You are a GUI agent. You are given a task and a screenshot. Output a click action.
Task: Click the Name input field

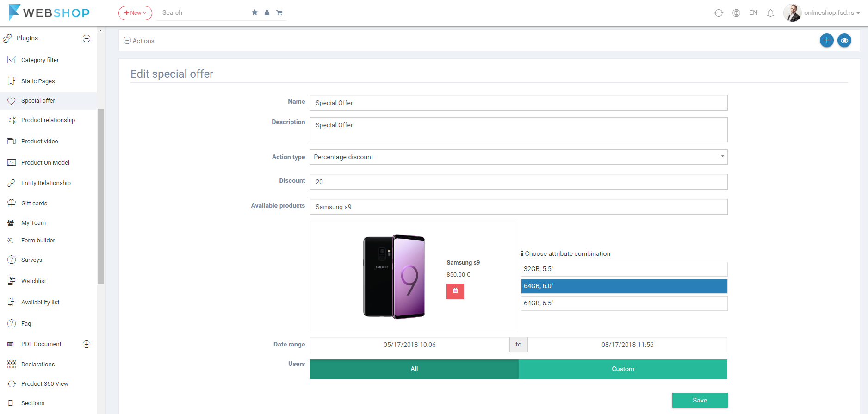pos(518,103)
